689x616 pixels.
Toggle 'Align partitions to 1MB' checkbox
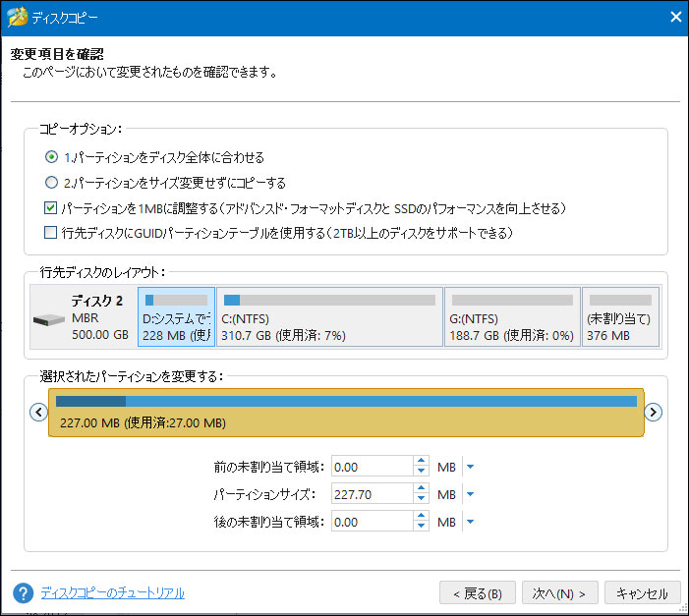[52, 208]
